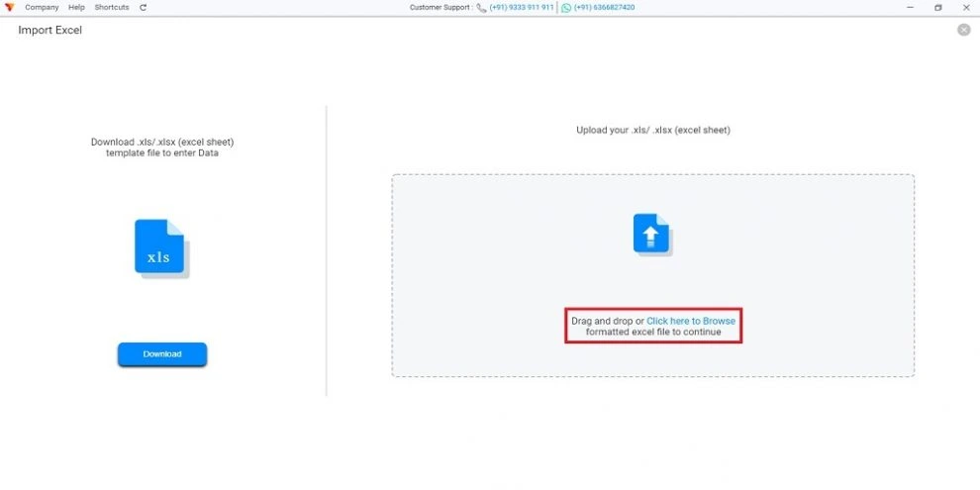The height and width of the screenshot is (490, 980).
Task: Click the blue xls template file icon
Action: click(x=162, y=248)
